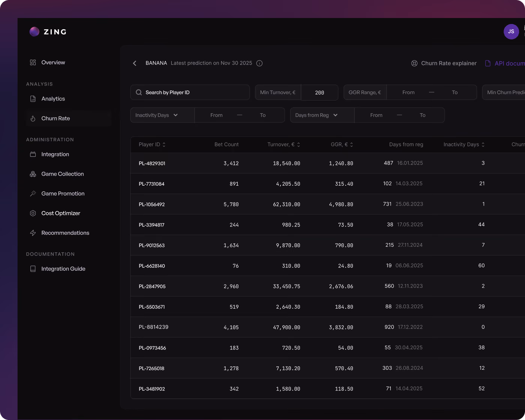Screen dimensions: 525x420
Task: Open Game Promotion page
Action: [63, 193]
